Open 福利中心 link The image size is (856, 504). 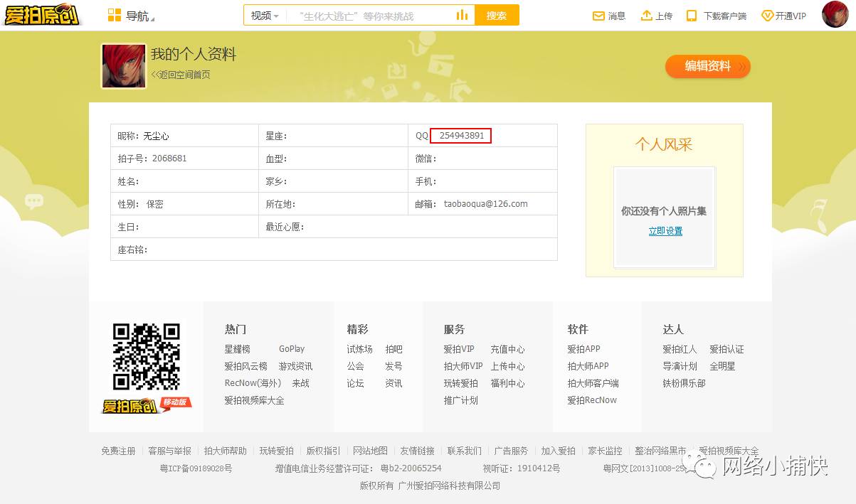(x=507, y=383)
